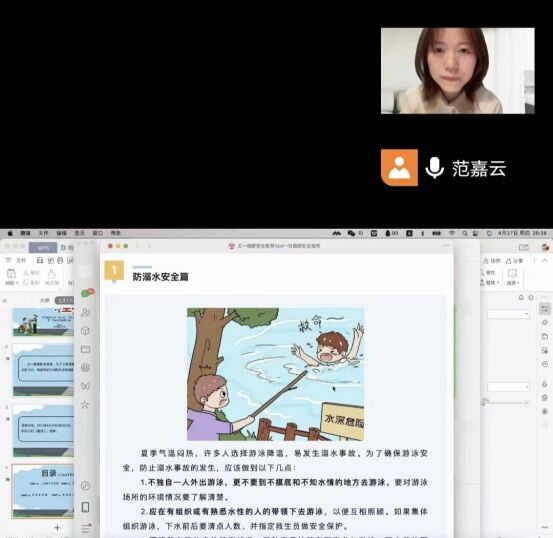Go back in the article window
Image resolution: width=553 pixels, height=538 pixels.
[x=137, y=246]
